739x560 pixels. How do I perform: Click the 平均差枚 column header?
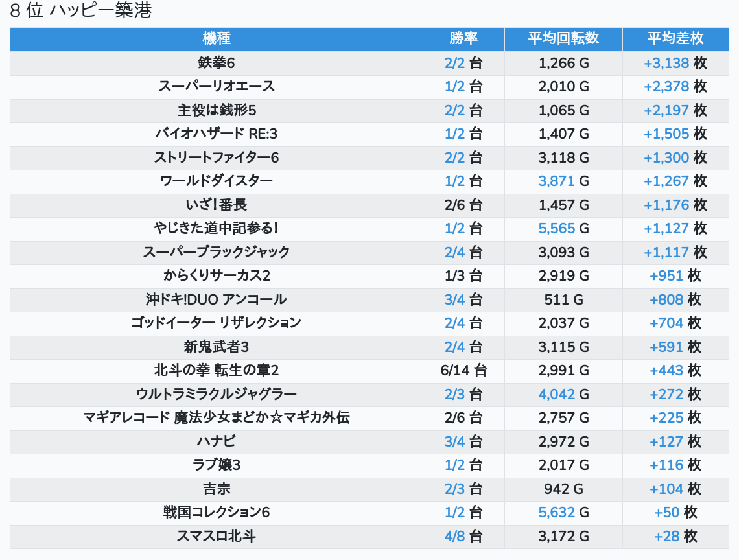tap(675, 39)
